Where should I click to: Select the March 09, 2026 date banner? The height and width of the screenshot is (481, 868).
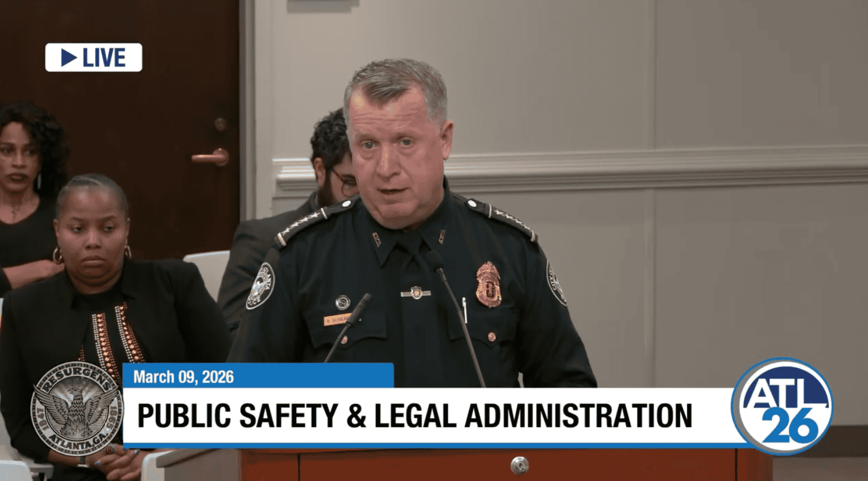click(183, 377)
